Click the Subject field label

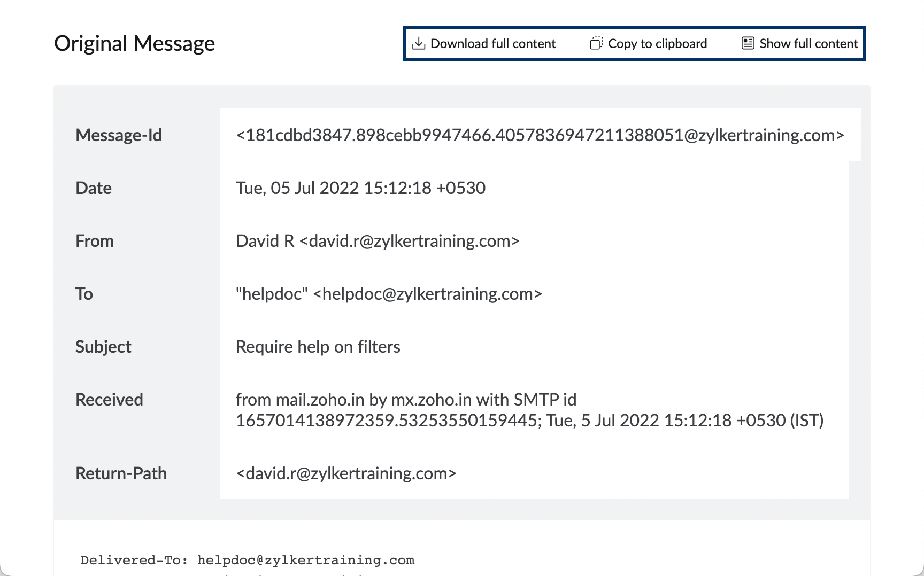click(x=103, y=347)
